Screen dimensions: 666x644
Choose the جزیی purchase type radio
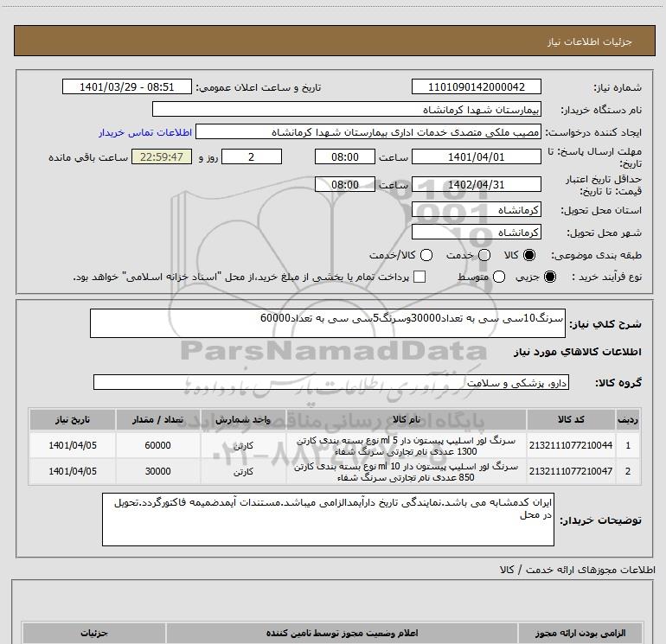point(549,277)
